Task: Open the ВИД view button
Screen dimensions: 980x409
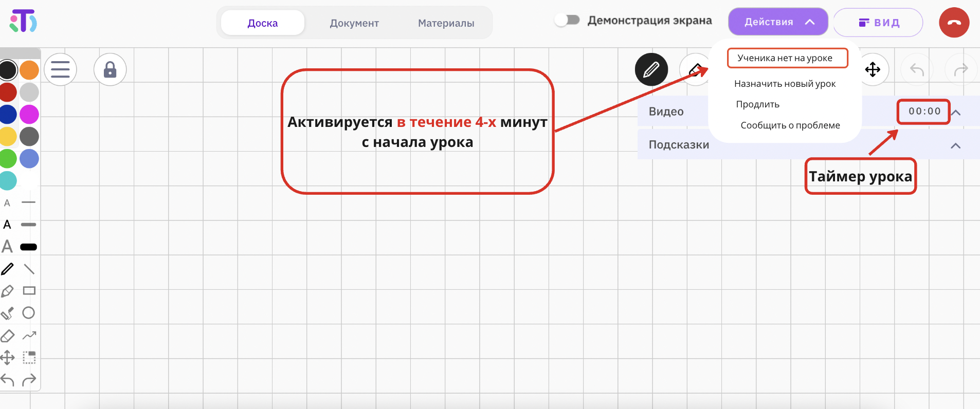Action: pyautogui.click(x=878, y=23)
